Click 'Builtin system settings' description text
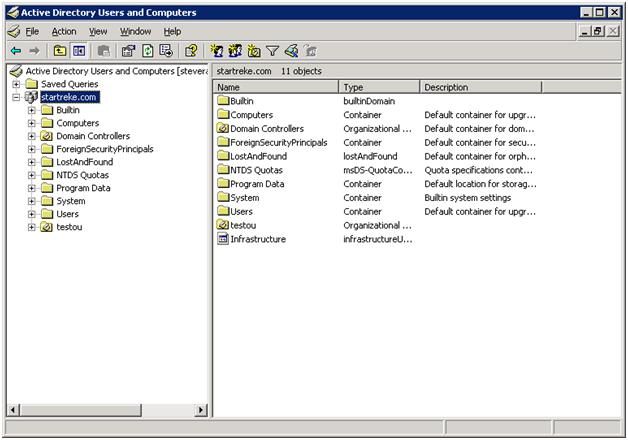The width and height of the screenshot is (628, 440). pyautogui.click(x=468, y=198)
